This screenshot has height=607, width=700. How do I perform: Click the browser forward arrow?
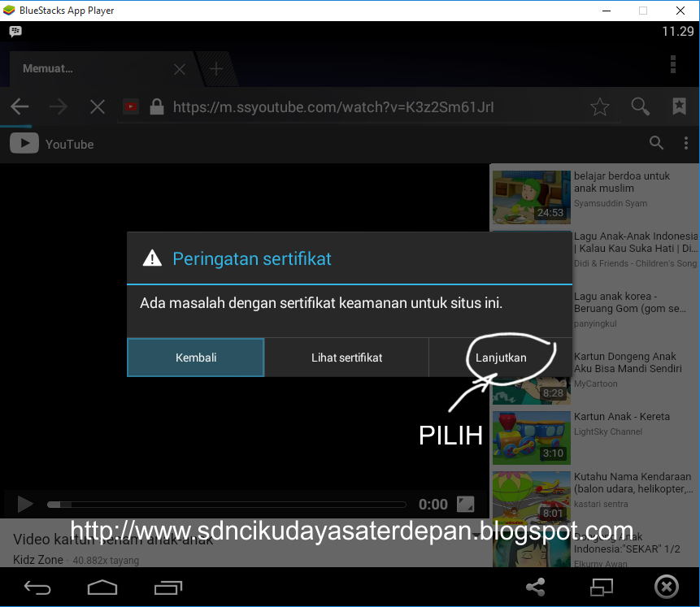coord(58,106)
